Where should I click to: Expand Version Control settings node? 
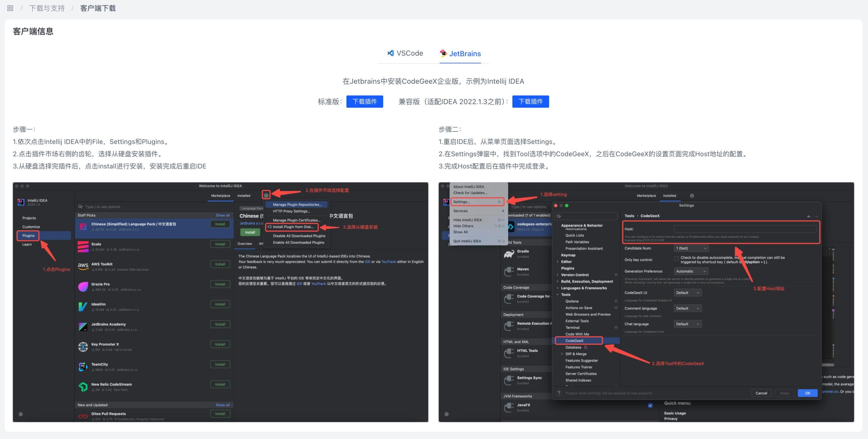click(558, 275)
